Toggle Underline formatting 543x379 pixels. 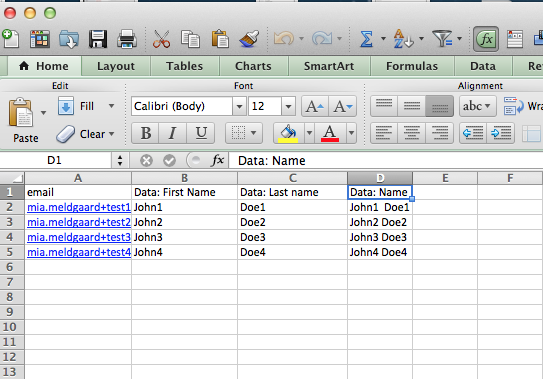pos(201,133)
